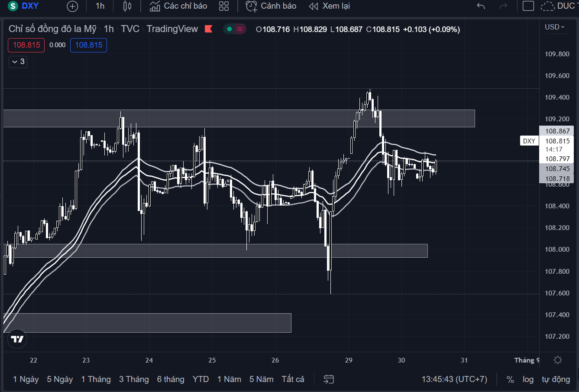Toggle green market status indicator
Viewport: 579px width, 392px height.
(x=230, y=29)
